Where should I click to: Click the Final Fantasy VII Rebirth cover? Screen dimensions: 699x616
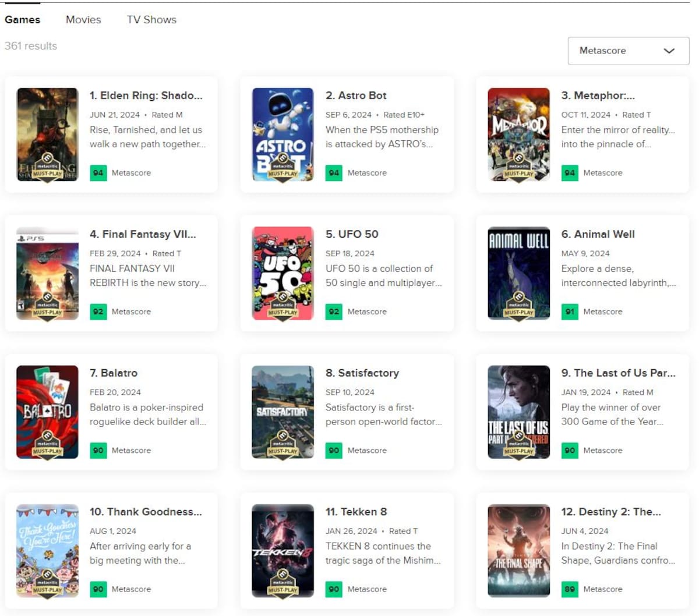(x=47, y=273)
